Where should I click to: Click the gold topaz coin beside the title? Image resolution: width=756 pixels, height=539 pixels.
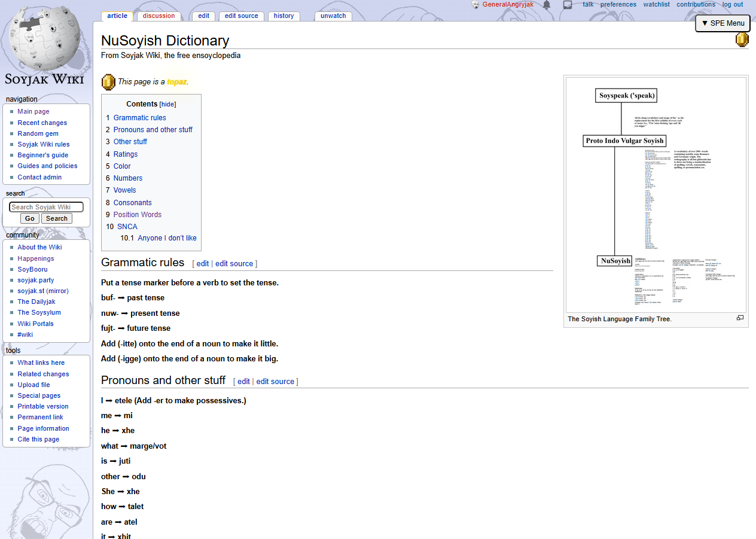[742, 40]
